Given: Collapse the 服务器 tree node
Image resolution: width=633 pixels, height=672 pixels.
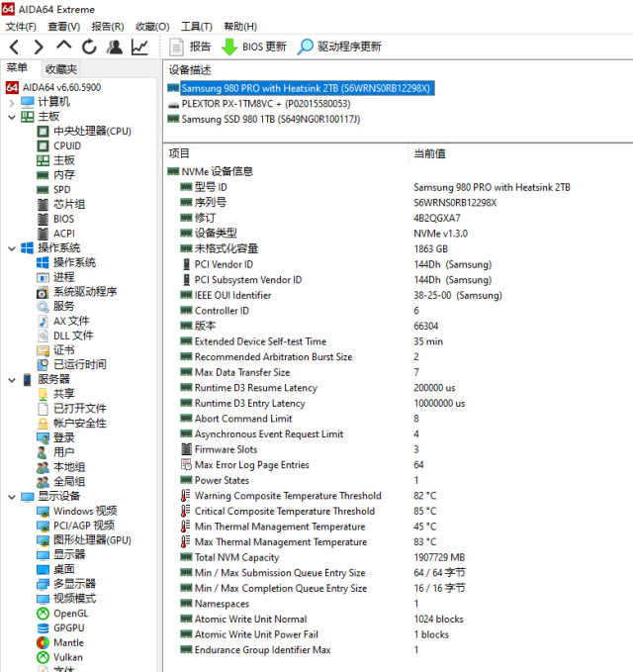Looking at the screenshot, I should [x=12, y=380].
